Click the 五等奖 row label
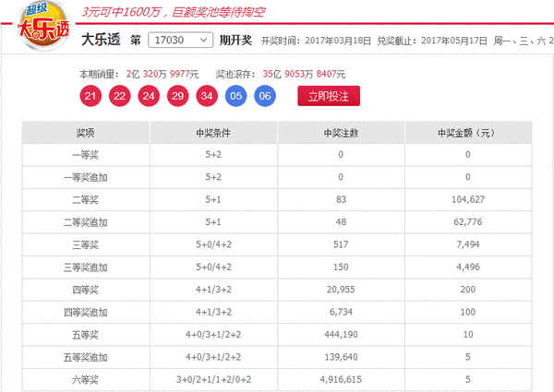 [x=86, y=335]
